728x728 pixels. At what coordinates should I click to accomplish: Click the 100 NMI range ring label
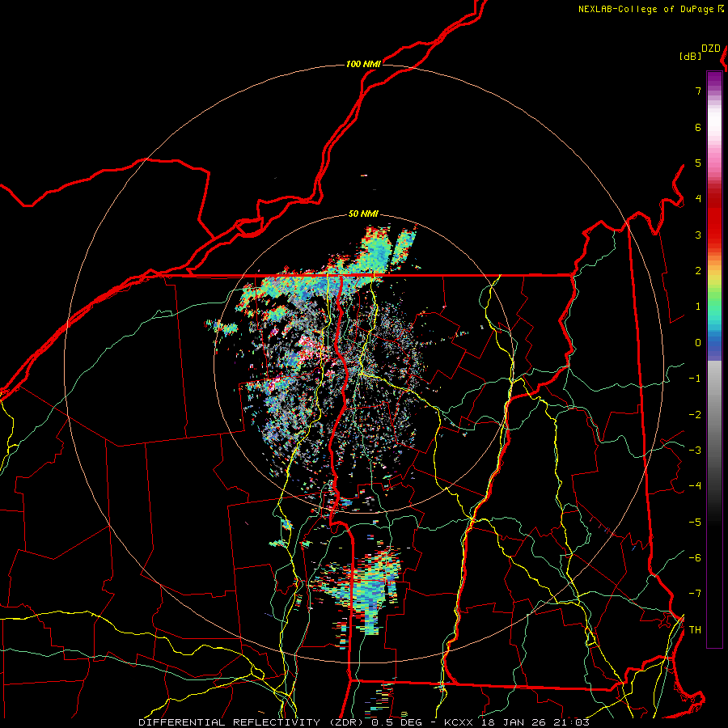point(363,64)
